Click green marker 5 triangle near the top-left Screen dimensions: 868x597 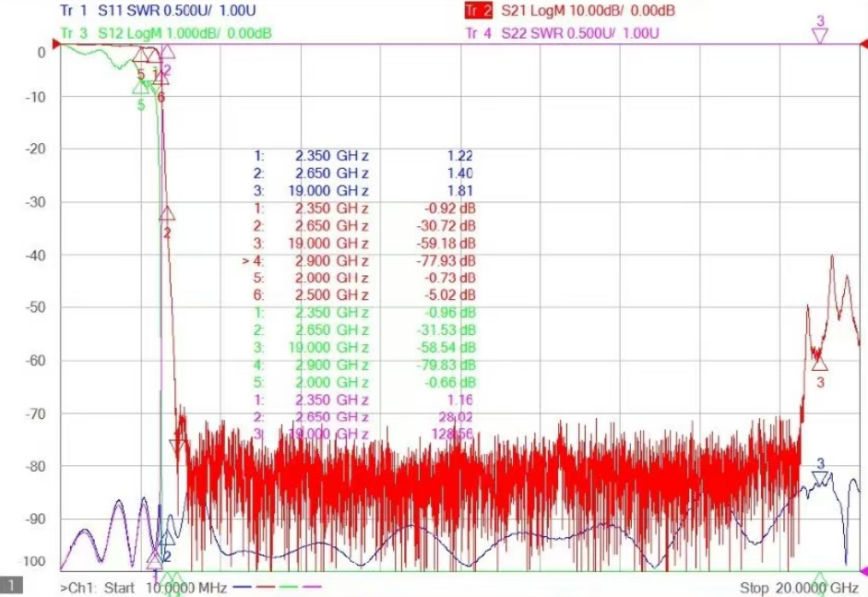pos(140,86)
